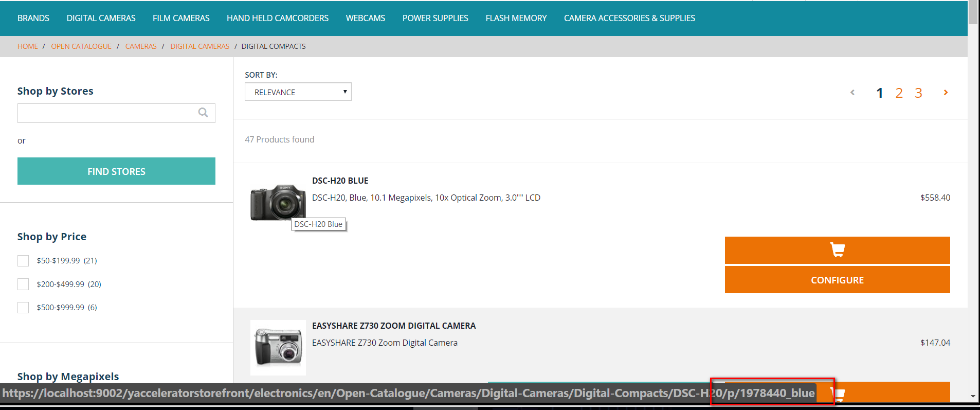Open EASYSHARE Z730 ZOOM DIGITAL CAMERA title
This screenshot has width=980, height=410.
(394, 326)
